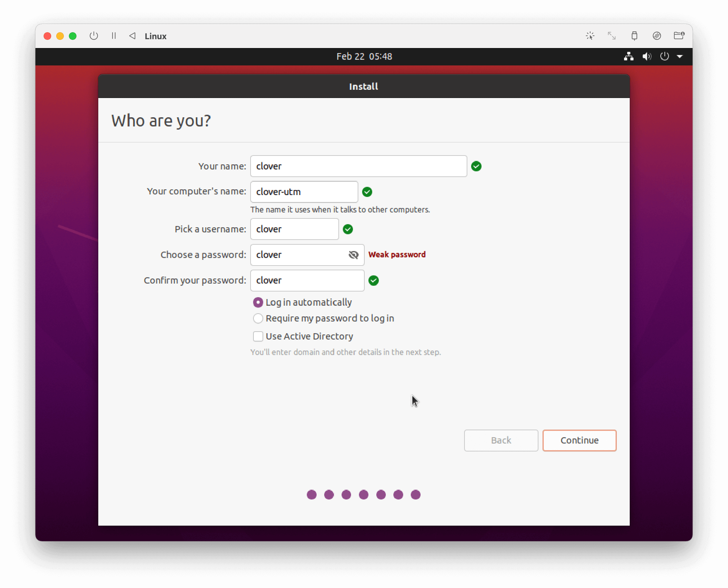Open the USB devices icon
Screen dimensions: 728x588
(634, 36)
